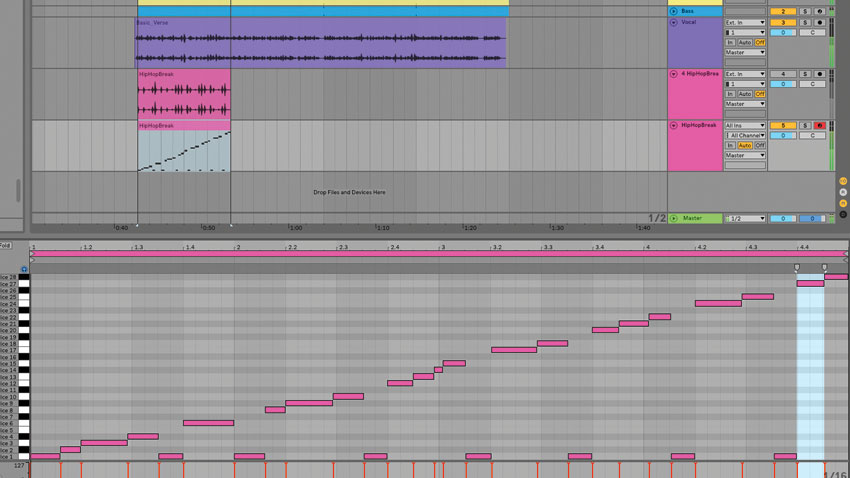Select the Slice 6 note at 1.4

209,423
